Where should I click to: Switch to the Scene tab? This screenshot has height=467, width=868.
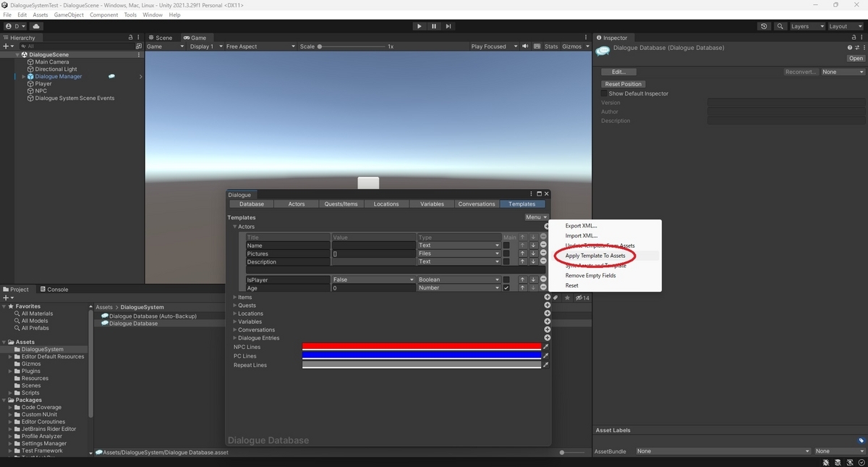[161, 38]
